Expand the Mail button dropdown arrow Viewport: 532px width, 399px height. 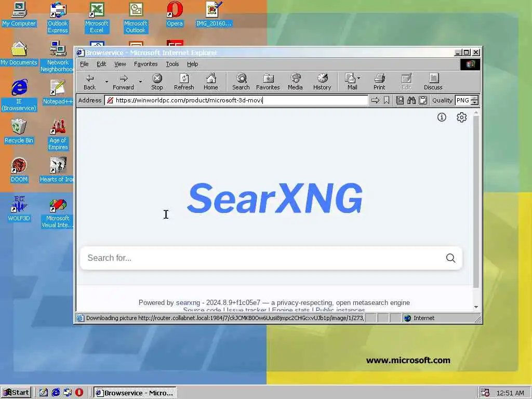point(359,78)
